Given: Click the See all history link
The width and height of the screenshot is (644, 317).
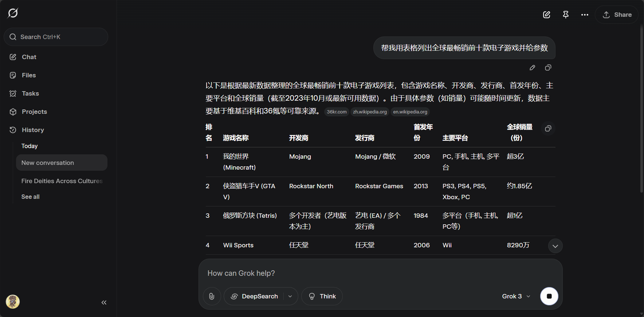Looking at the screenshot, I should click(30, 197).
